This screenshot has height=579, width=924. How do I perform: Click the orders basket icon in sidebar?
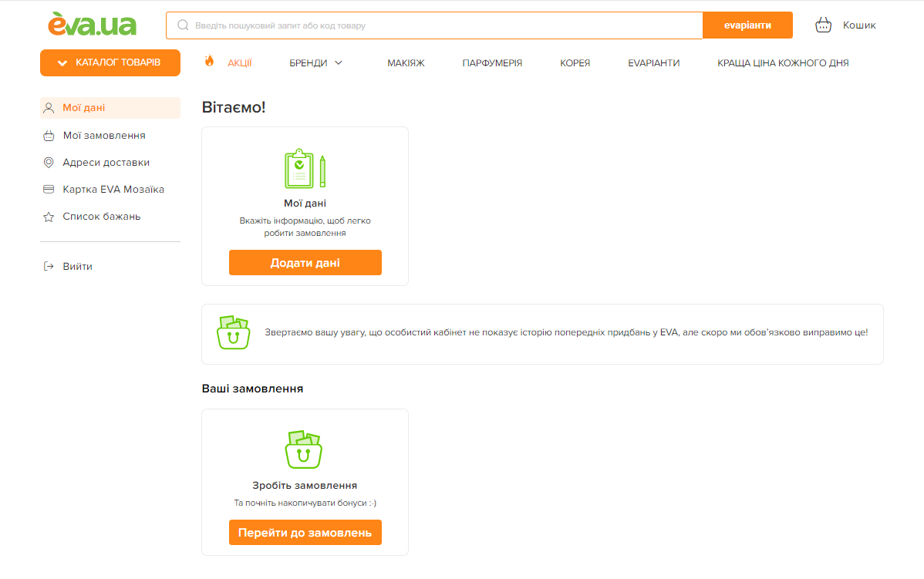(49, 136)
